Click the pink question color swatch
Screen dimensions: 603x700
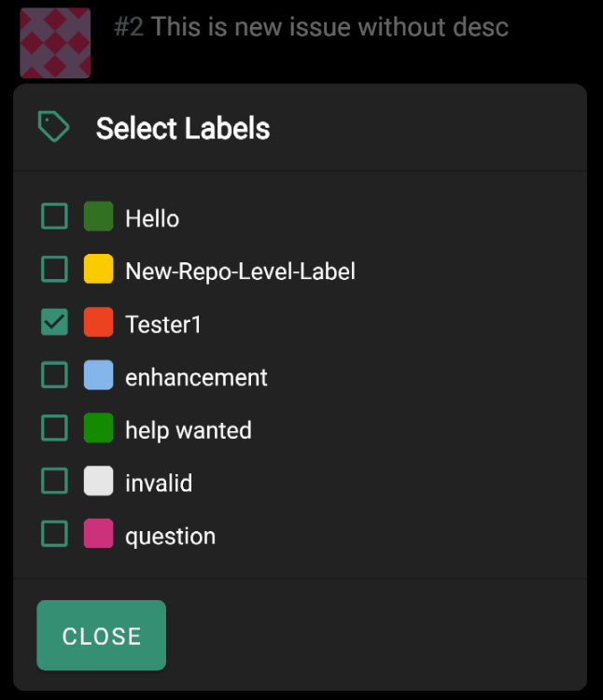point(99,534)
